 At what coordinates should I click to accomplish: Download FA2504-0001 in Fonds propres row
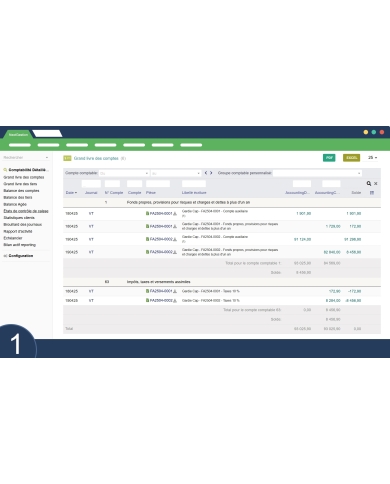point(175,227)
